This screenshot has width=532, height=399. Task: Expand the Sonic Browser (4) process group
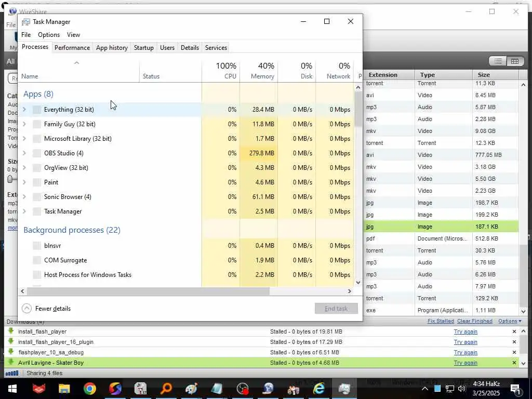click(24, 197)
